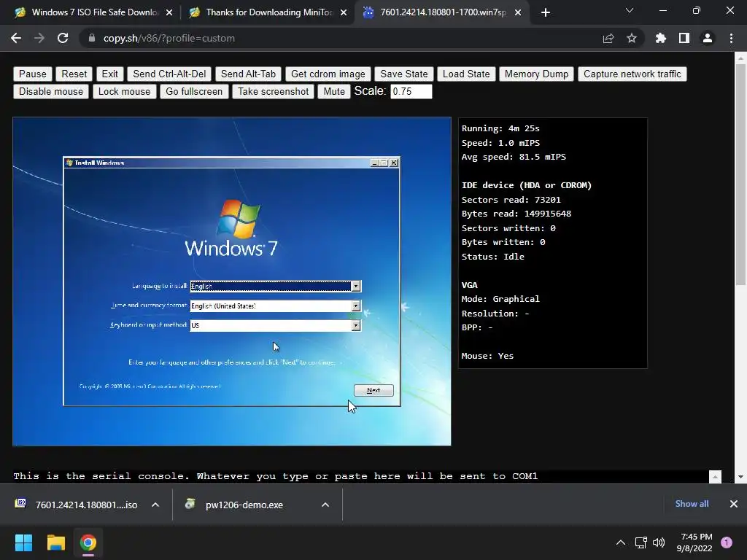Exit the emulator

[x=109, y=74]
